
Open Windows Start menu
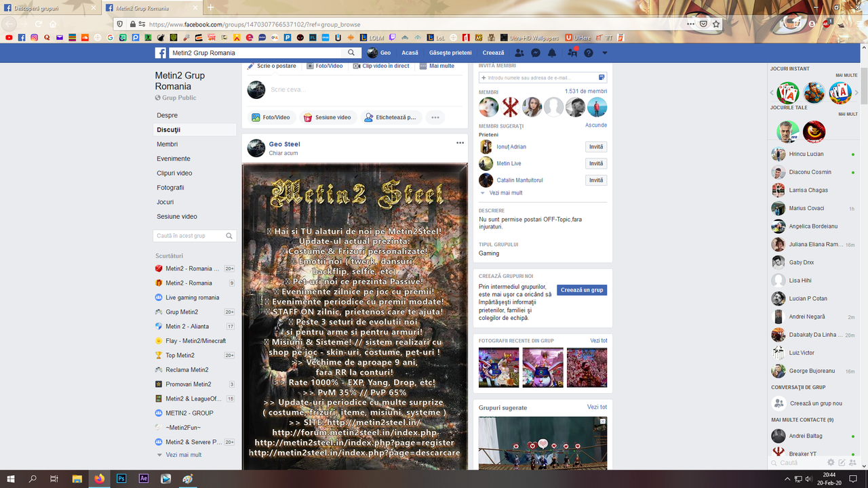(11, 479)
